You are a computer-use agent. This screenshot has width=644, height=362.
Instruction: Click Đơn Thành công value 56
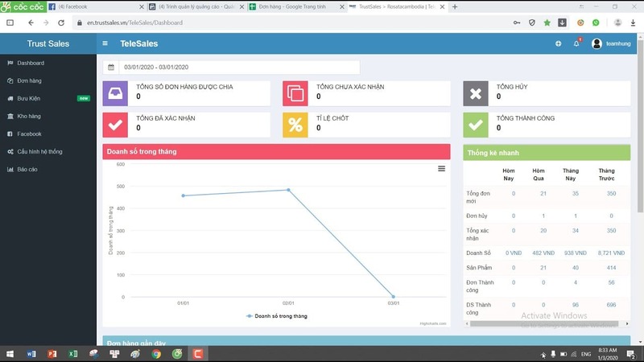pyautogui.click(x=611, y=282)
